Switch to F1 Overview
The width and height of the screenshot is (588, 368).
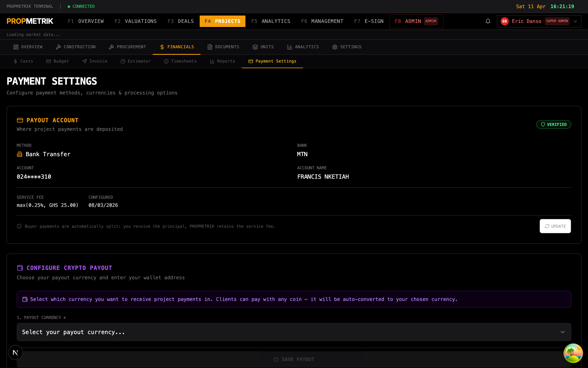click(86, 21)
